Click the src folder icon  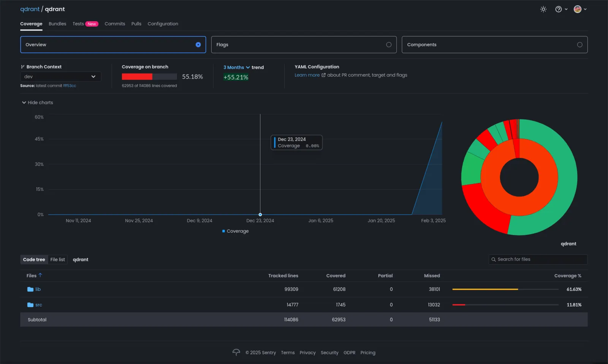coord(30,305)
